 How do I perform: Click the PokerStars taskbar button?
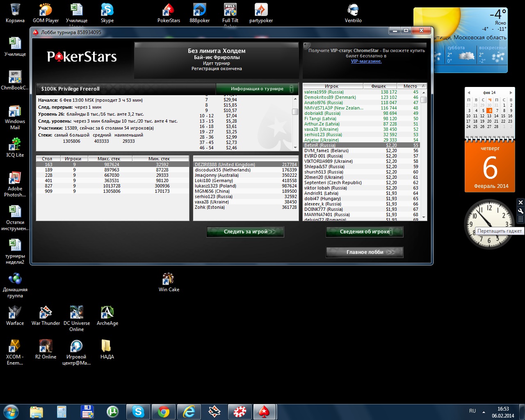(265, 411)
